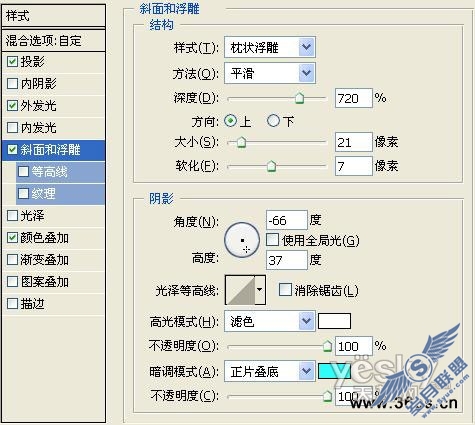Uncheck the 投影 drop shadow checkbox
The height and width of the screenshot is (425, 475).
[x=12, y=61]
